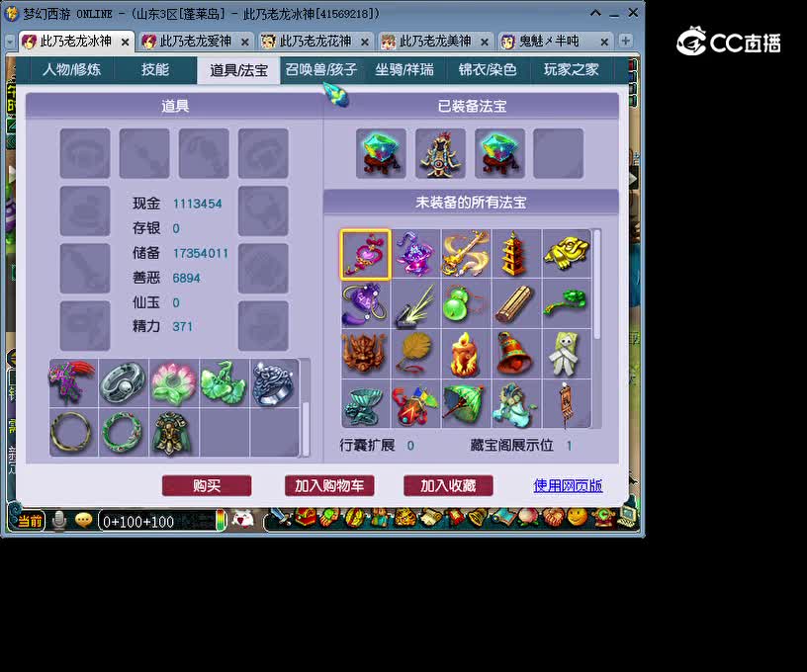Add a new window tab with plus
This screenshot has height=672, width=807.
(x=625, y=42)
